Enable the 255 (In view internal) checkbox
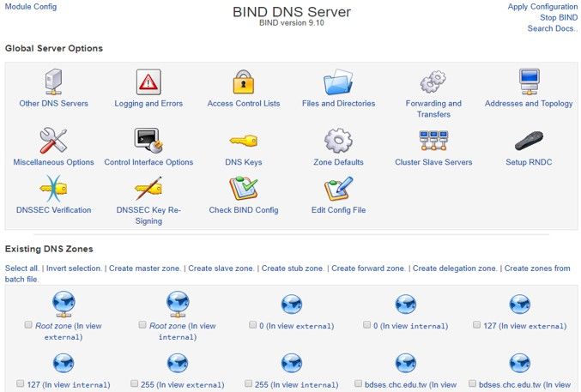Viewport: 581px width, 392px height. (248, 383)
